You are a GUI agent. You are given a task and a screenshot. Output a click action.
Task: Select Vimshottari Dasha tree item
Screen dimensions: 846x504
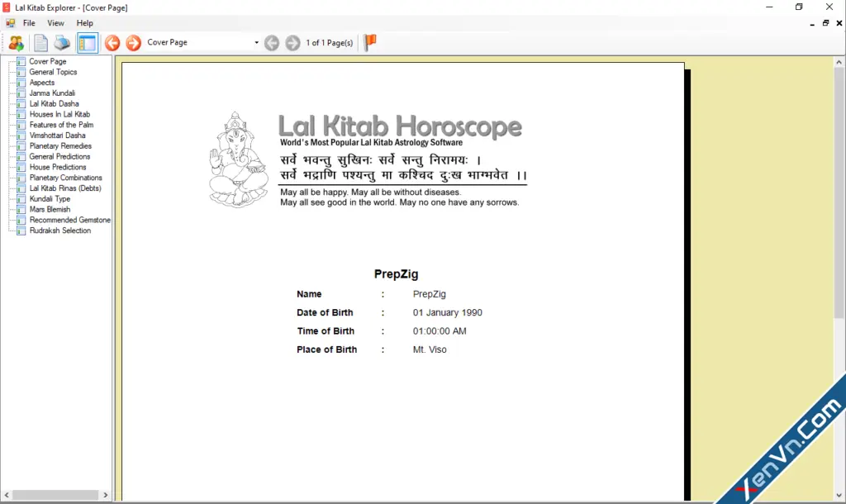coord(57,136)
